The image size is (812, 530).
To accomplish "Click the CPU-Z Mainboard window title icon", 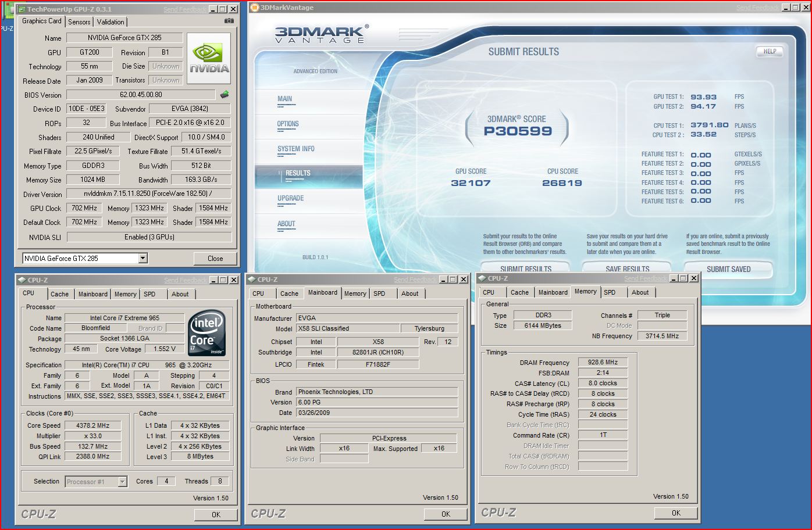I will point(252,280).
